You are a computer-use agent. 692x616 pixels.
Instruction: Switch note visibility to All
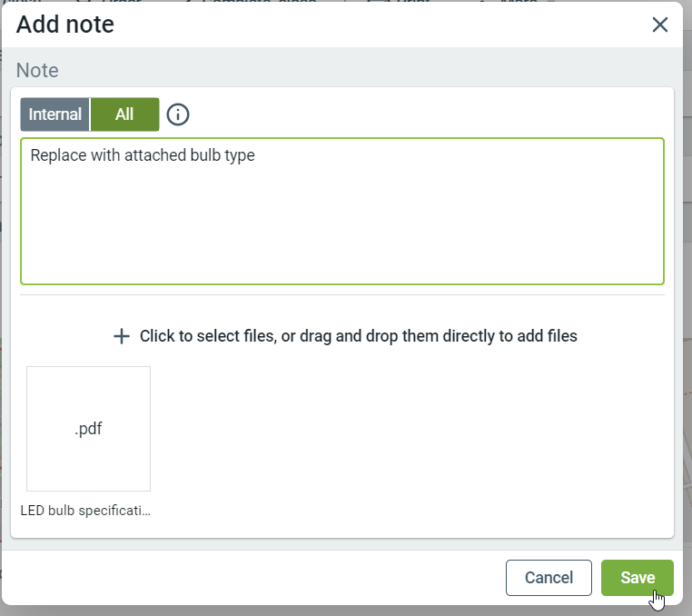tap(124, 114)
